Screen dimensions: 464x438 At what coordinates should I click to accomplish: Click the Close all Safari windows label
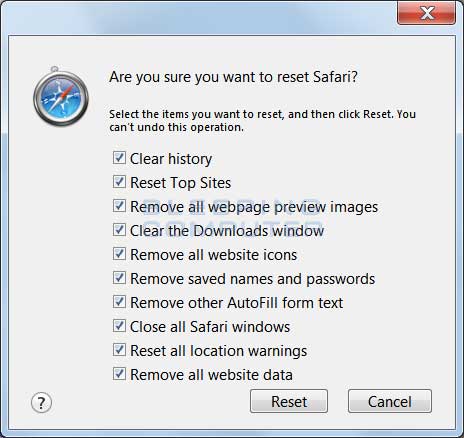tap(210, 327)
